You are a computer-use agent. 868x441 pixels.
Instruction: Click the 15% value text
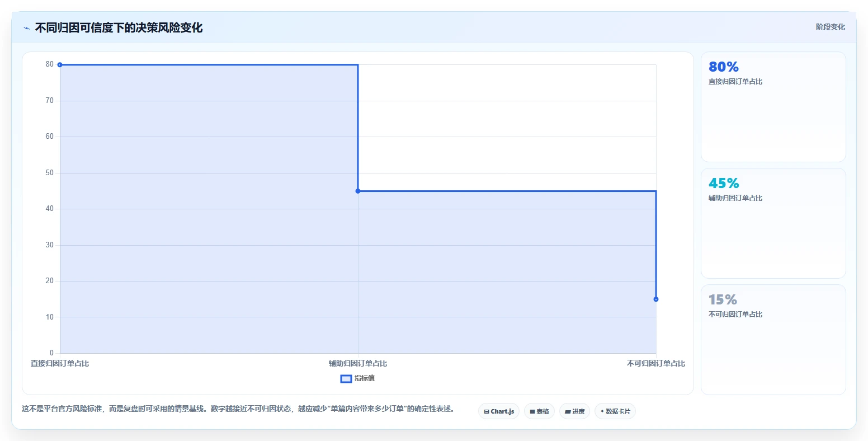point(723,300)
